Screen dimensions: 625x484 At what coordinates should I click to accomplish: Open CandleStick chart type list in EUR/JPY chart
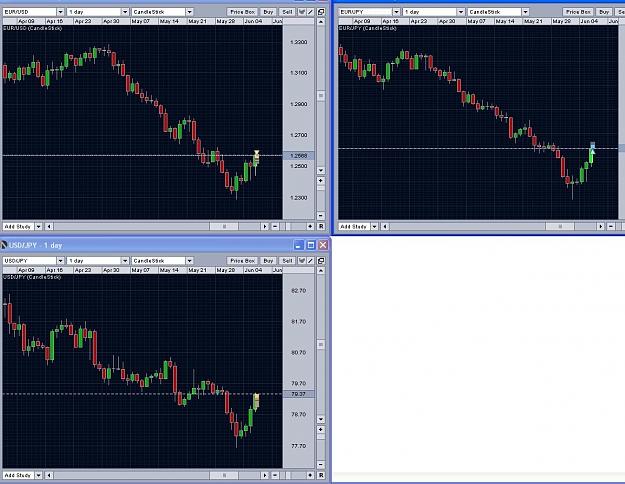pos(526,12)
